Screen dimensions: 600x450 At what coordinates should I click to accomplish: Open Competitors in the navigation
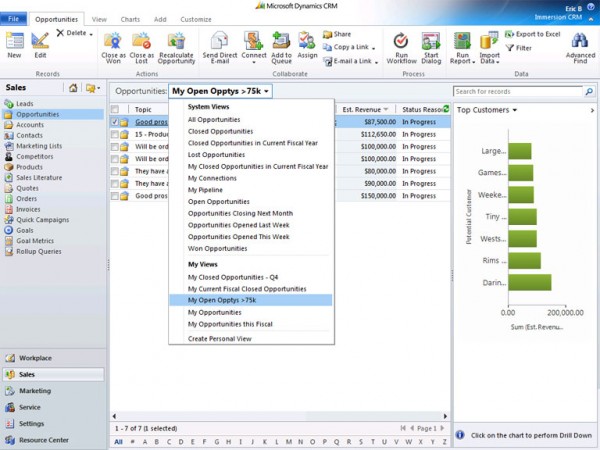coord(34,157)
